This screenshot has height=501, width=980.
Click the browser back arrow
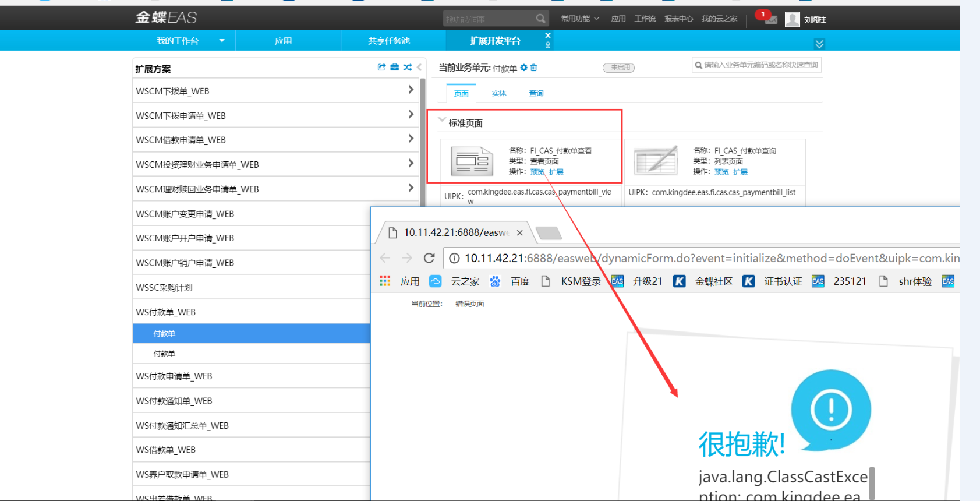click(385, 258)
